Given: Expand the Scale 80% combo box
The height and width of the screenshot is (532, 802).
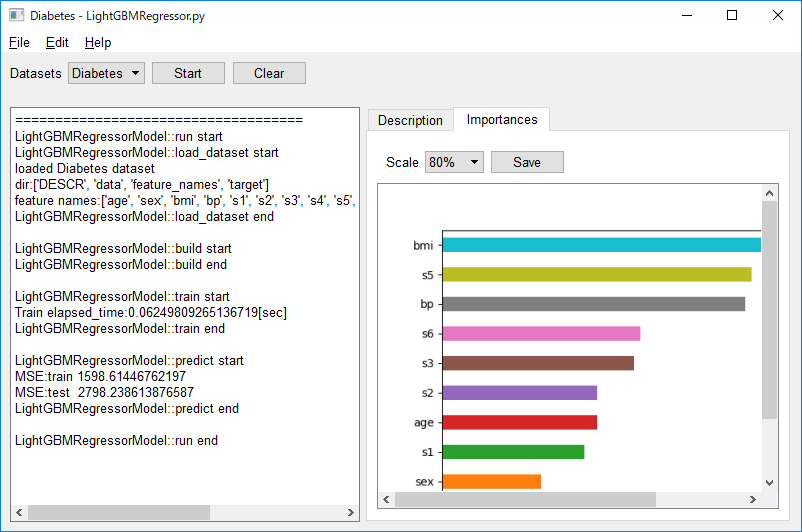Looking at the screenshot, I should click(x=454, y=162).
